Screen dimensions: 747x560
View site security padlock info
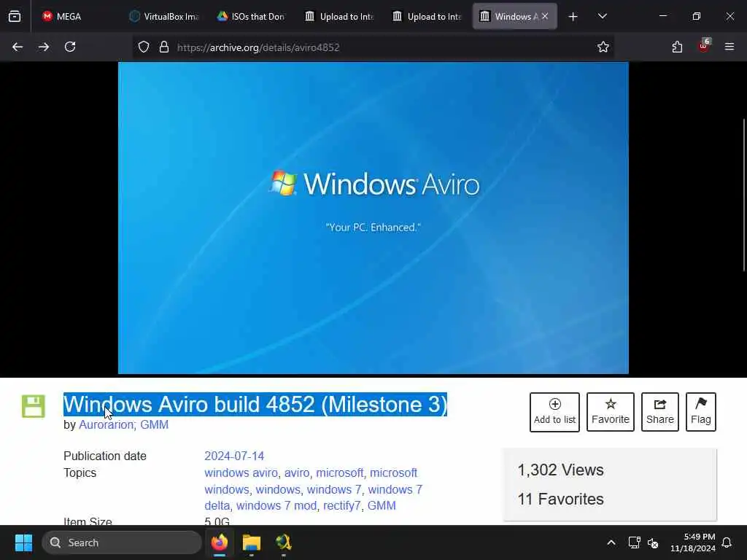click(x=164, y=47)
